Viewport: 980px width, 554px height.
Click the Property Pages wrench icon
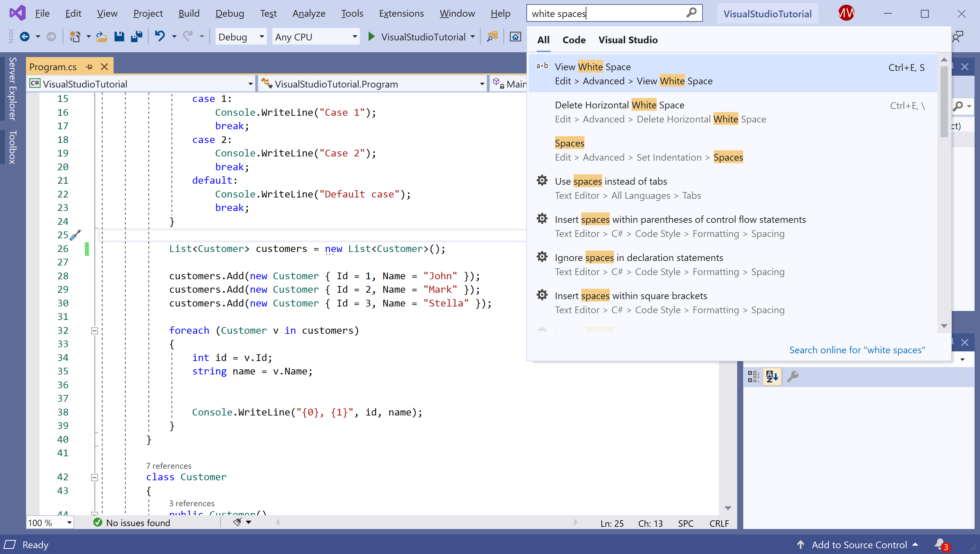tap(793, 377)
